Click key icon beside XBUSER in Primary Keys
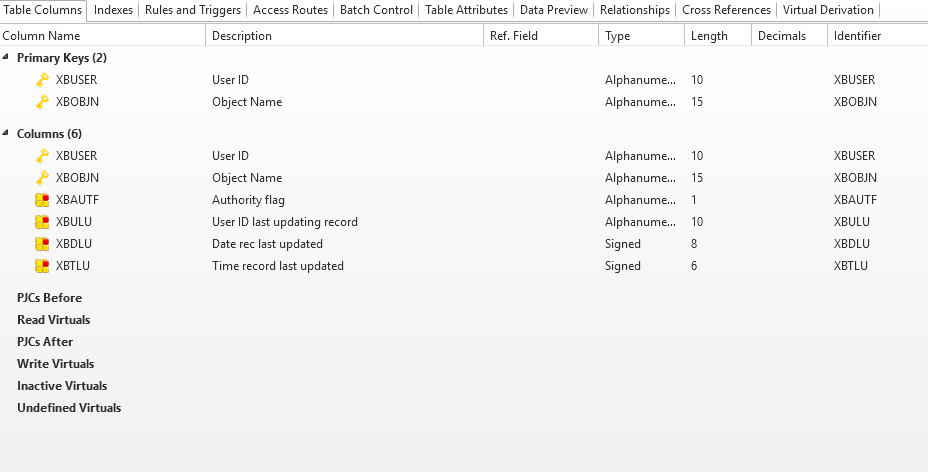The height and width of the screenshot is (472, 928). pyautogui.click(x=42, y=80)
